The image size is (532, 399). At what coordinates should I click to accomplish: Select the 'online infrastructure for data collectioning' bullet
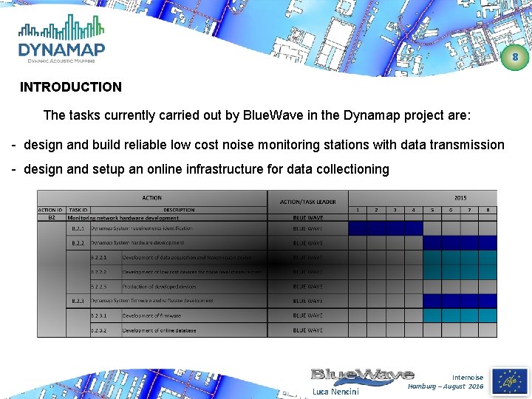coord(206,169)
